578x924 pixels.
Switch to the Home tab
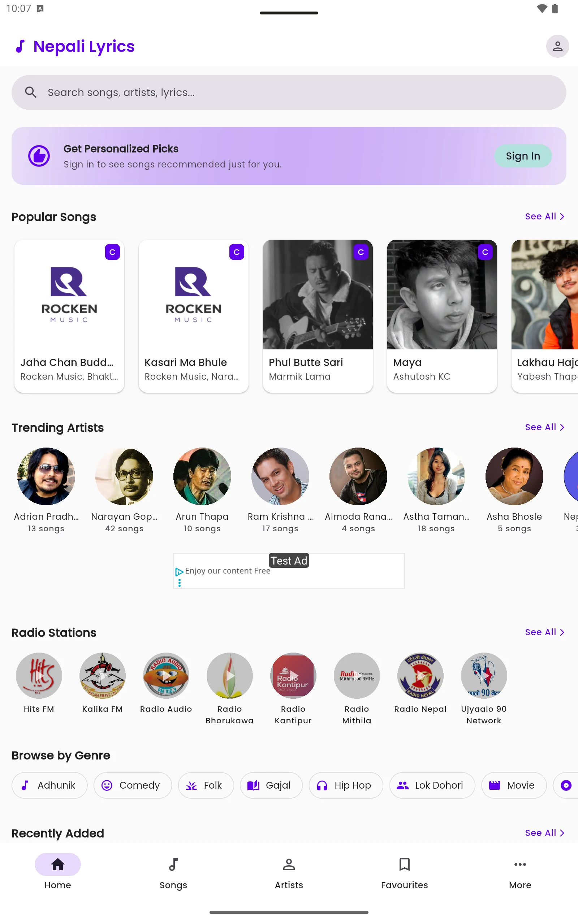58,871
